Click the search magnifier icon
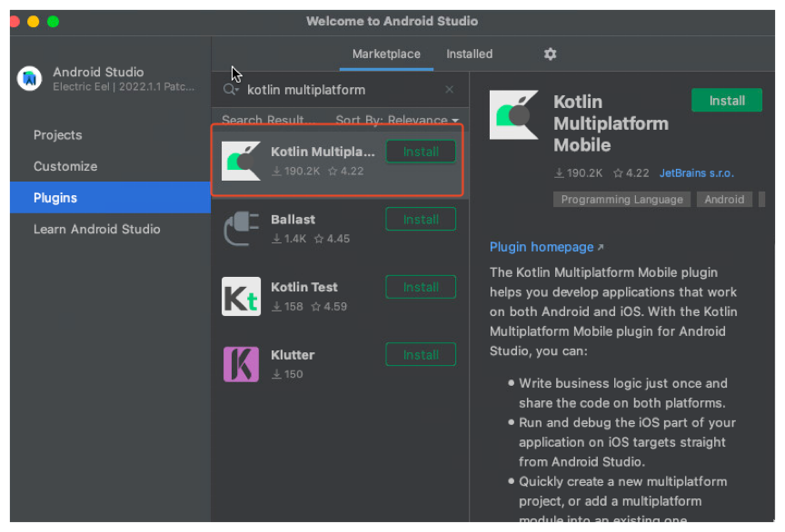The width and height of the screenshot is (785, 532). coord(230,90)
